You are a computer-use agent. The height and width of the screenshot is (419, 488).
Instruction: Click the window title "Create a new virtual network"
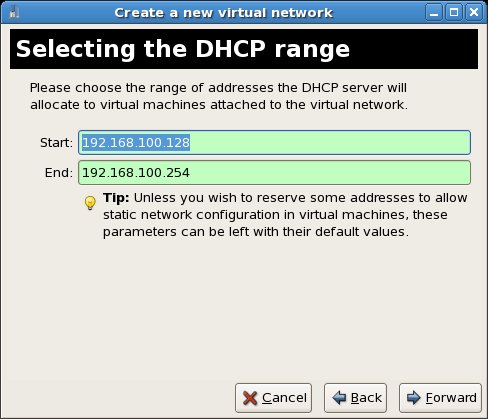[223, 13]
